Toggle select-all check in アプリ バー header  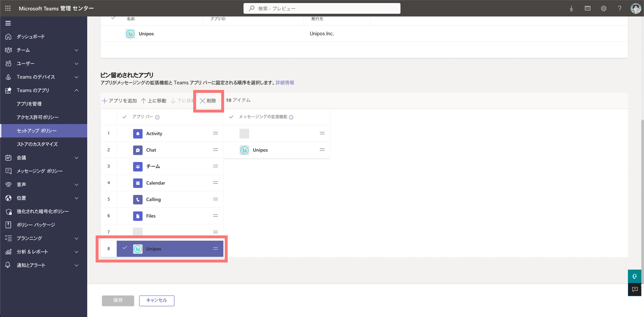point(125,117)
